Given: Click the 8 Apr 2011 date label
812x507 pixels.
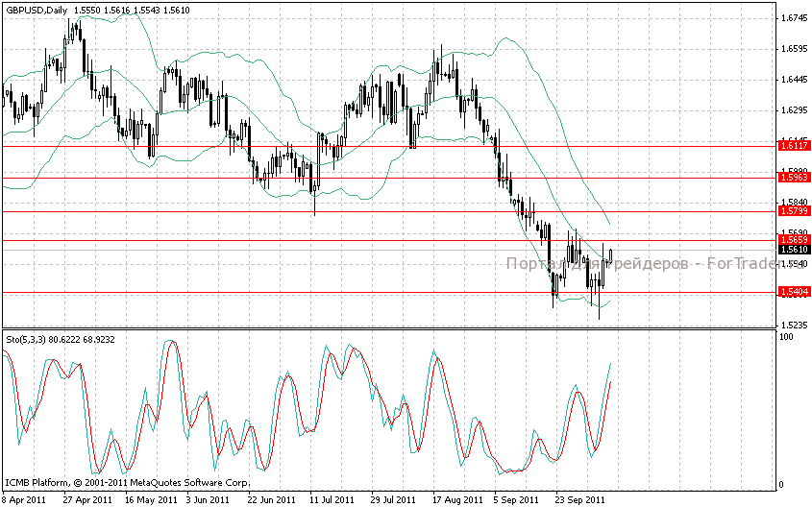Looking at the screenshot, I should [x=23, y=499].
